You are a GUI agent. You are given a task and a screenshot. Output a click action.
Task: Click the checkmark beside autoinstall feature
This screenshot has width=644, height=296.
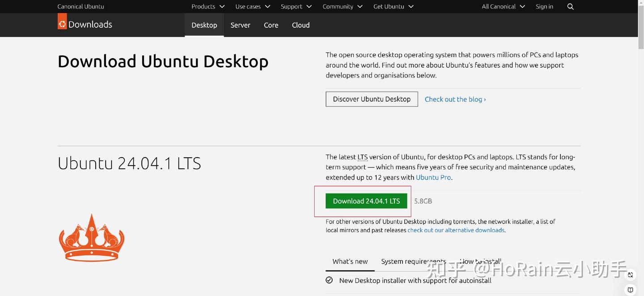pos(329,279)
